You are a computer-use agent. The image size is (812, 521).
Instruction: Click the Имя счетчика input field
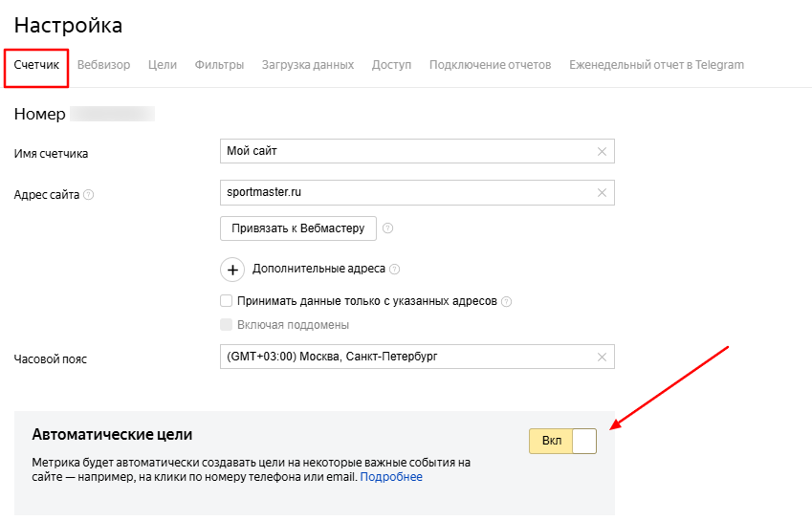pyautogui.click(x=406, y=151)
